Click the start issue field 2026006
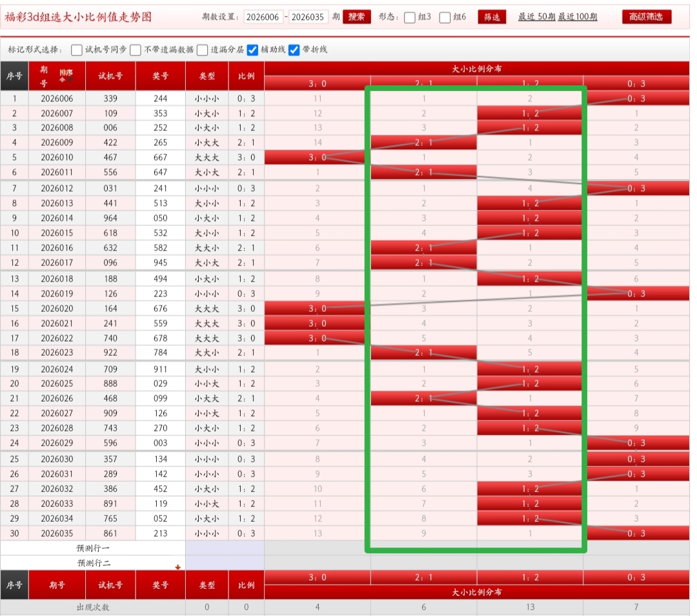Viewport: 697px width, 616px height. (263, 17)
